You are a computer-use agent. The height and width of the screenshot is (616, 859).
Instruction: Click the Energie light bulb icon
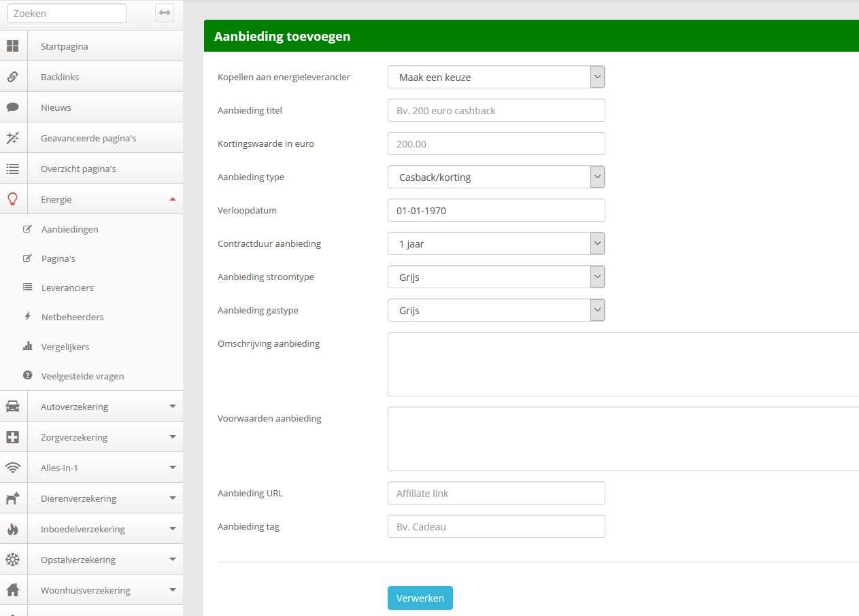click(12, 199)
